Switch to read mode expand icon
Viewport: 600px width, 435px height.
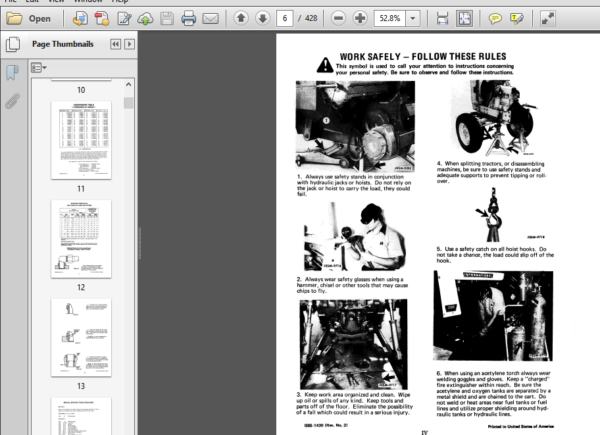[x=548, y=18]
